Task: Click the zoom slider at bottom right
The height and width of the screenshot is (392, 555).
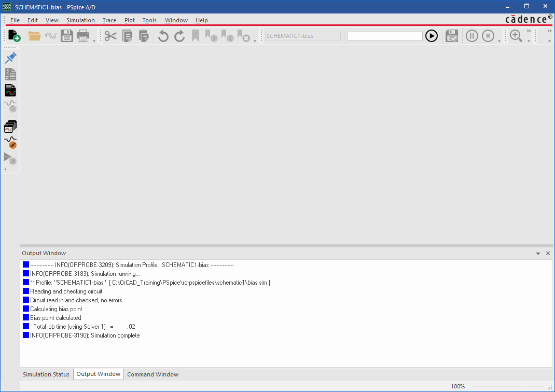Action: coord(508,386)
